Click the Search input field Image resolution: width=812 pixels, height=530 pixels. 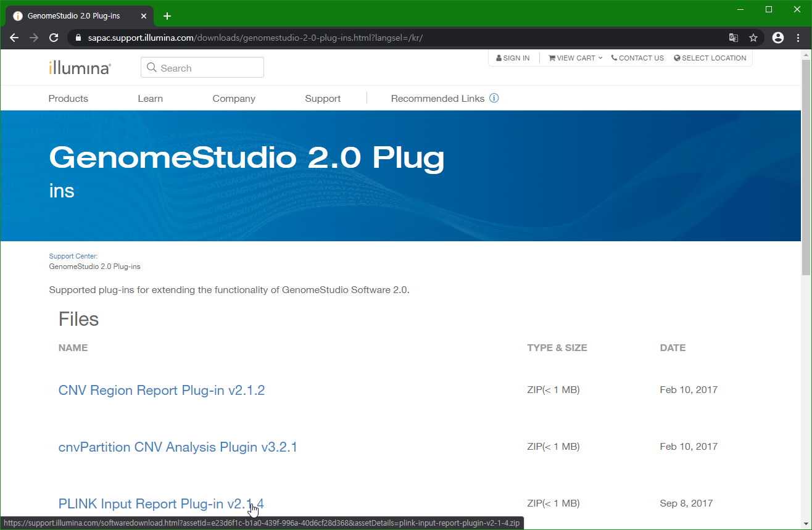coord(202,68)
